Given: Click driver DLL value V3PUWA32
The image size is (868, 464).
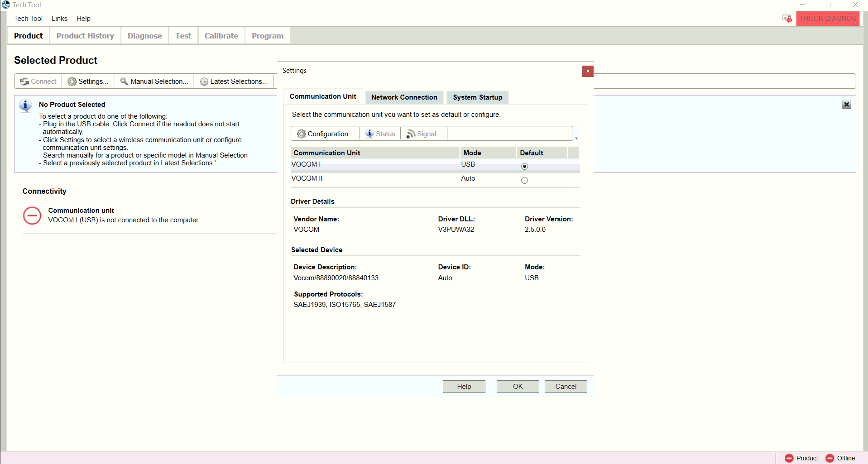Looking at the screenshot, I should coord(456,230).
